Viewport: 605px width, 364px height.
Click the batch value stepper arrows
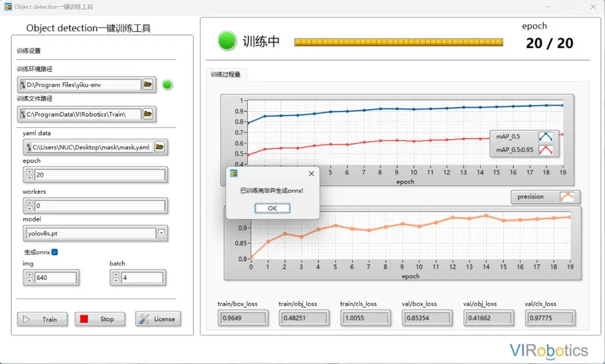tap(116, 278)
